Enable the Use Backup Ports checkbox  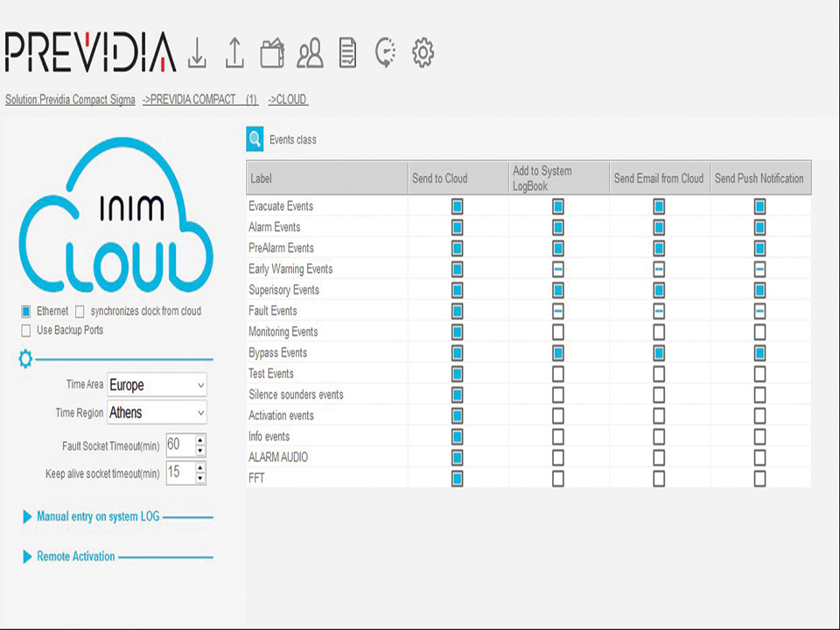[25, 331]
